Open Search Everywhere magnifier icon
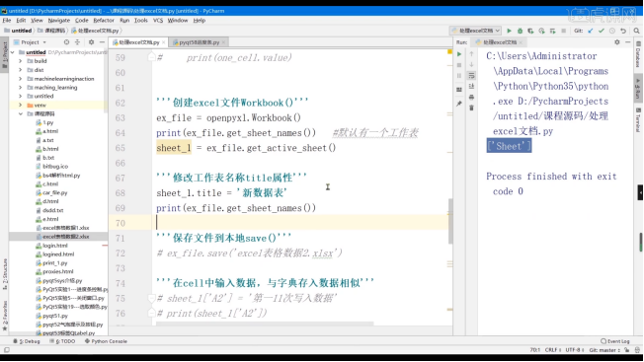Screen dimensions: 644x362 click(637, 31)
